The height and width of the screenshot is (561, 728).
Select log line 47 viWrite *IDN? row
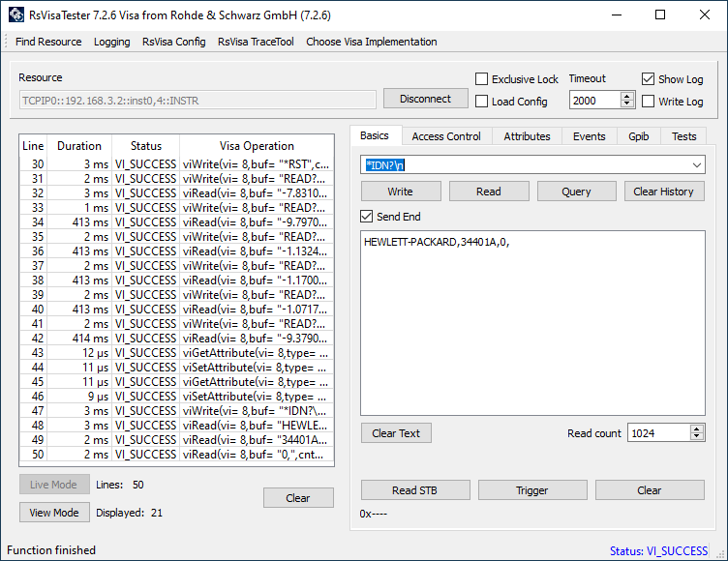pyautogui.click(x=176, y=411)
